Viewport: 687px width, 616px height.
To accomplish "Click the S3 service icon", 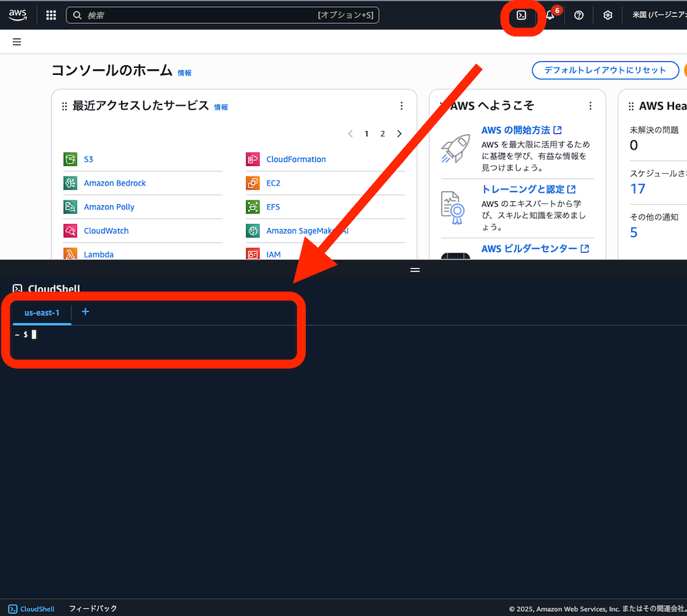I will click(70, 159).
